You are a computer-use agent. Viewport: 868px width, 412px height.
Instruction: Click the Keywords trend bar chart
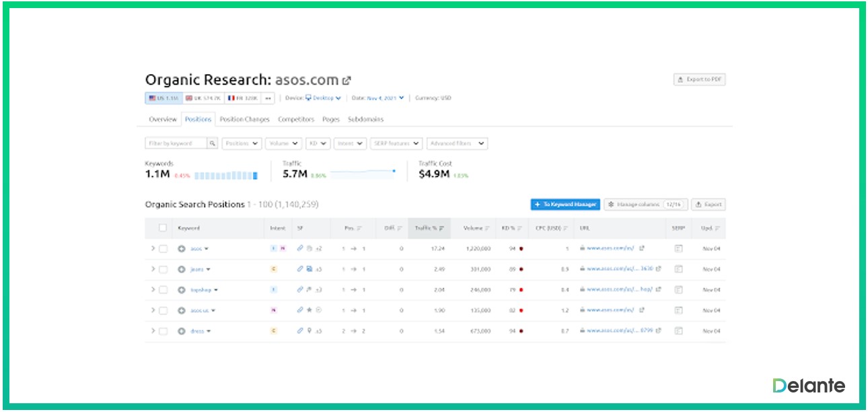coord(226,175)
